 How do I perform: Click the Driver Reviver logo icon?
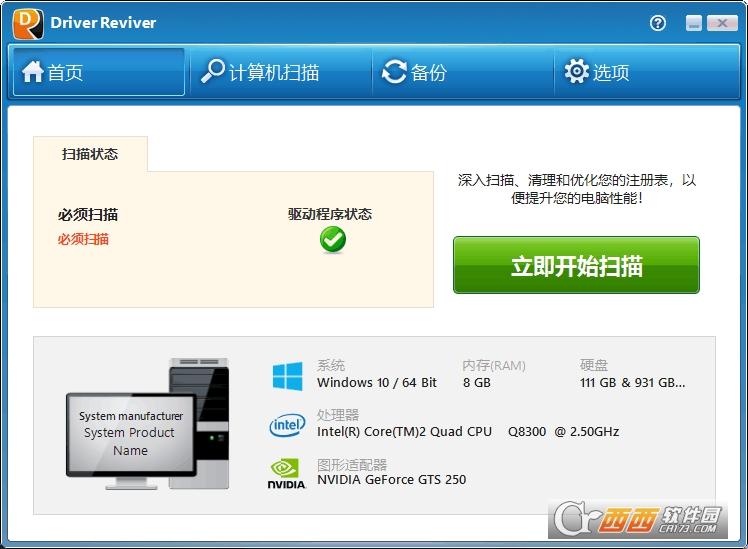tap(28, 24)
